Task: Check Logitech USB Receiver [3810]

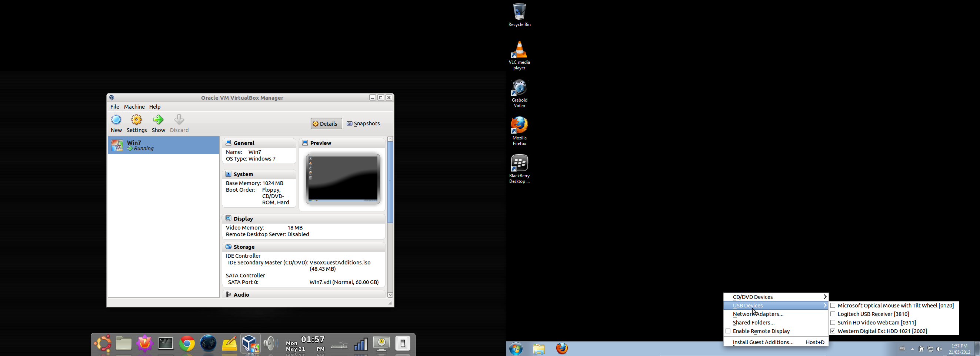Action: click(833, 314)
